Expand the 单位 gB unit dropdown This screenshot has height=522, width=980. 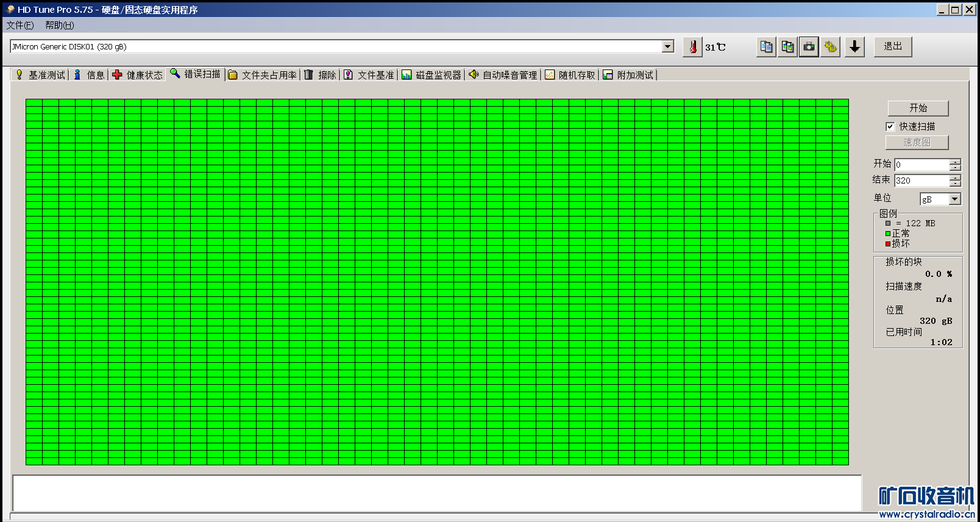click(x=954, y=199)
